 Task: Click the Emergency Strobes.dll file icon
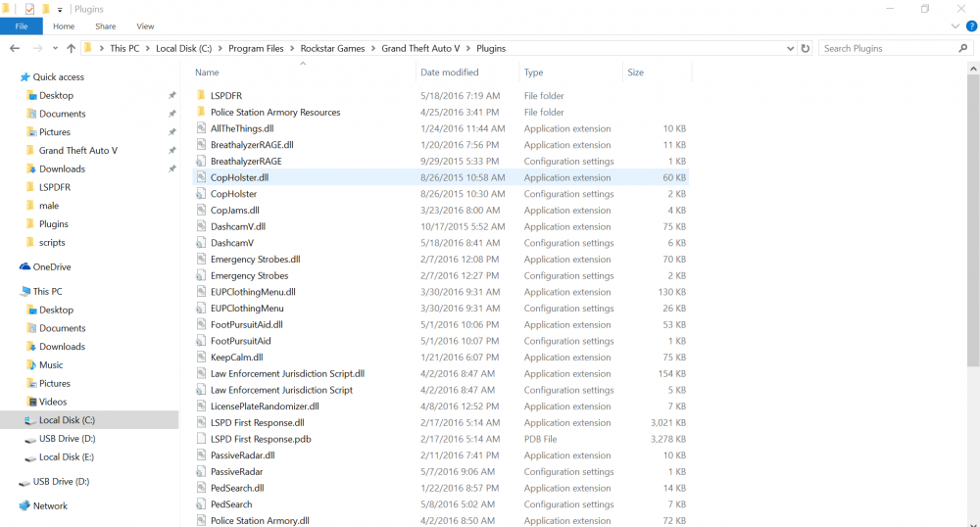click(x=201, y=260)
